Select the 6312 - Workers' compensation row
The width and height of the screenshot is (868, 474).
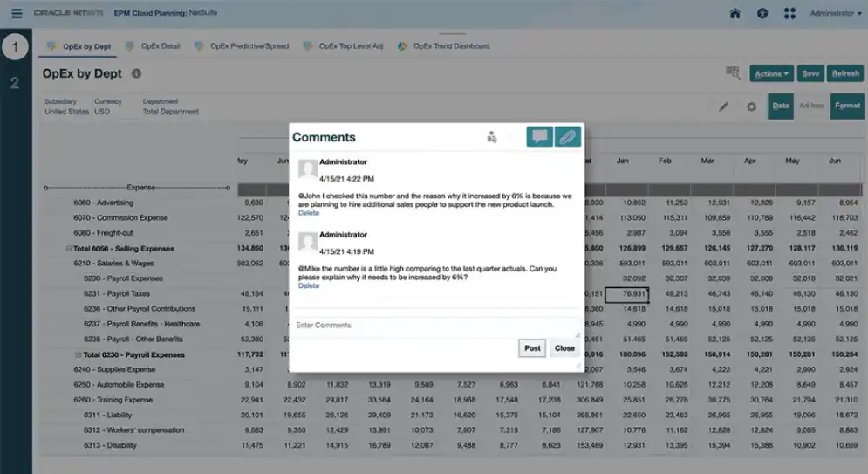134,430
